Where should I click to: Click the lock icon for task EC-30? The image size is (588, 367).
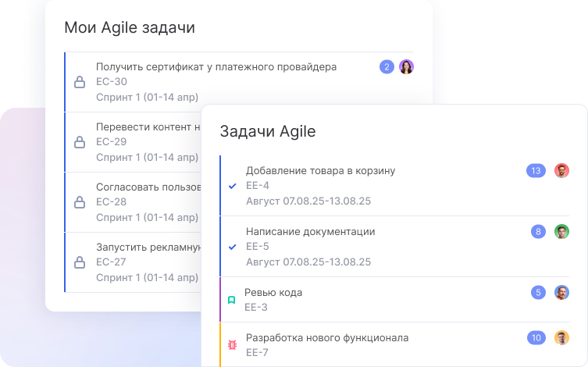80,82
